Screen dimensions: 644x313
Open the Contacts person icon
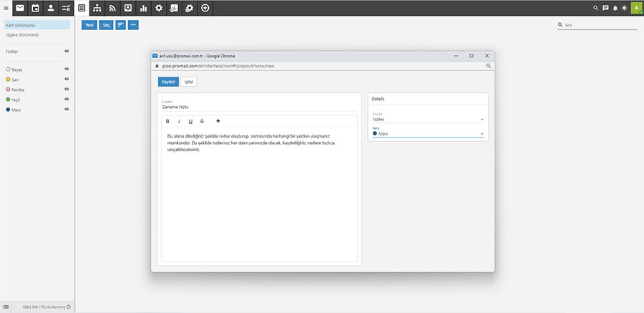[51, 8]
